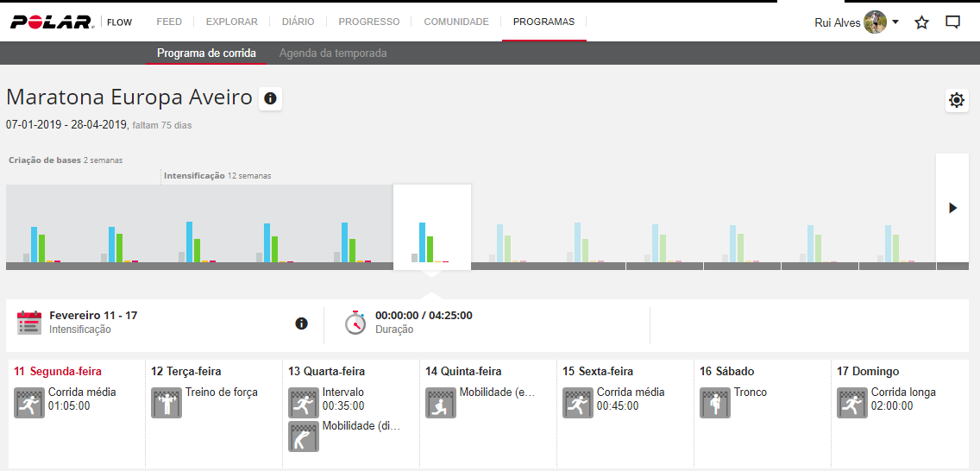
Task: Go to the Diário menu item
Action: pos(298,22)
